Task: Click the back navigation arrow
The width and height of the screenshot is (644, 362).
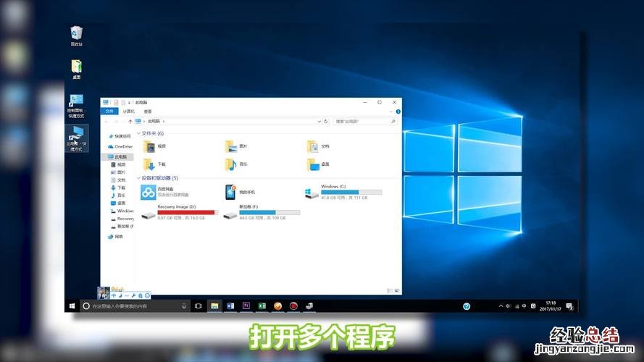Action: coord(106,122)
